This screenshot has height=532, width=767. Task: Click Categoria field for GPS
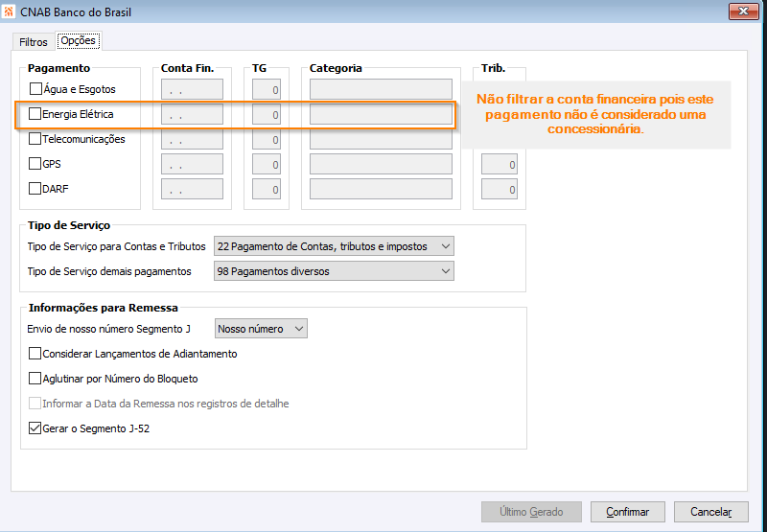point(381,164)
